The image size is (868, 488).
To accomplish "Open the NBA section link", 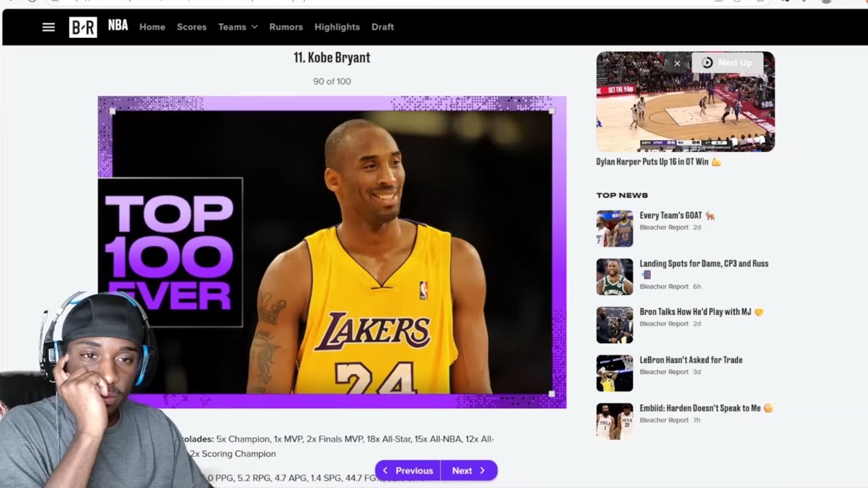I will click(118, 26).
